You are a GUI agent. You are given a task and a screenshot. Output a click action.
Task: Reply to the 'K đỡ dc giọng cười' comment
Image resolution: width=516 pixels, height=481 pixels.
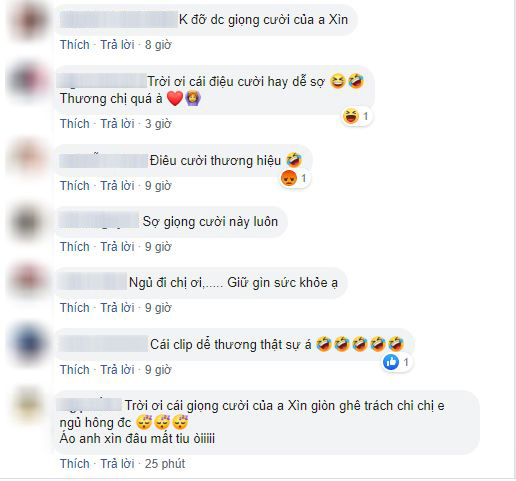point(117,45)
